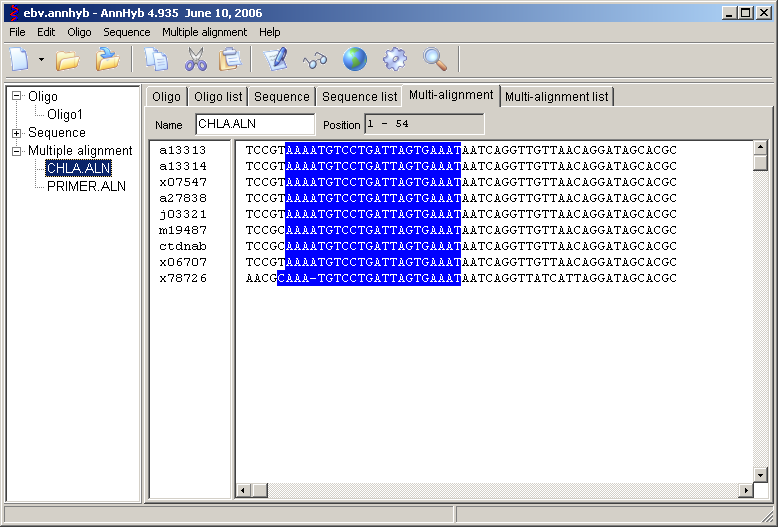The width and height of the screenshot is (778, 527).
Task: Click the scissors Cut icon
Action: (194, 60)
